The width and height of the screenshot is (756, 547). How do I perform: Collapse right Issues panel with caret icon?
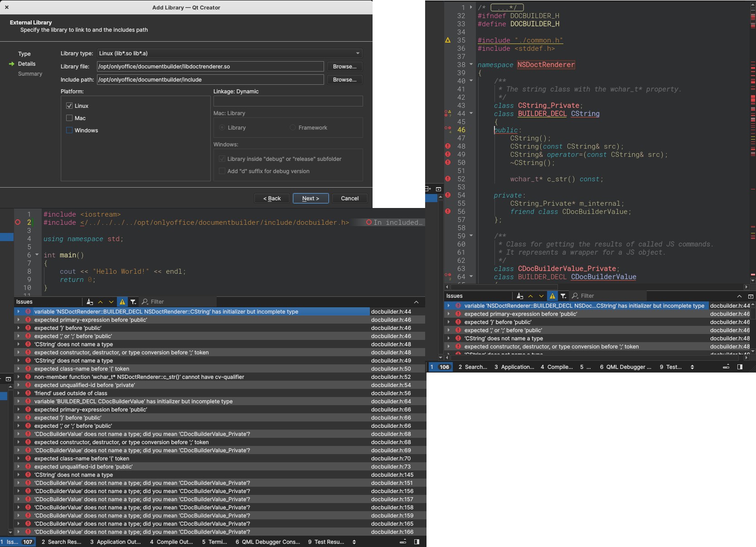point(739,296)
